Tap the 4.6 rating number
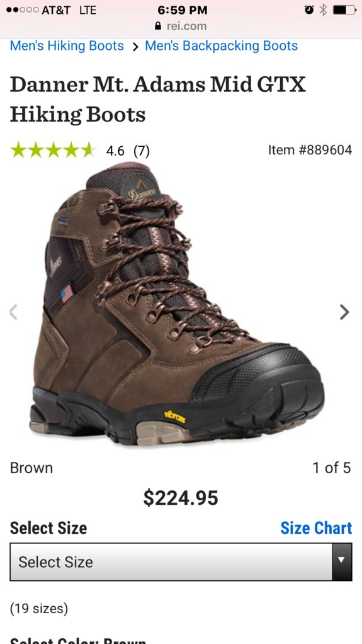 (x=115, y=151)
